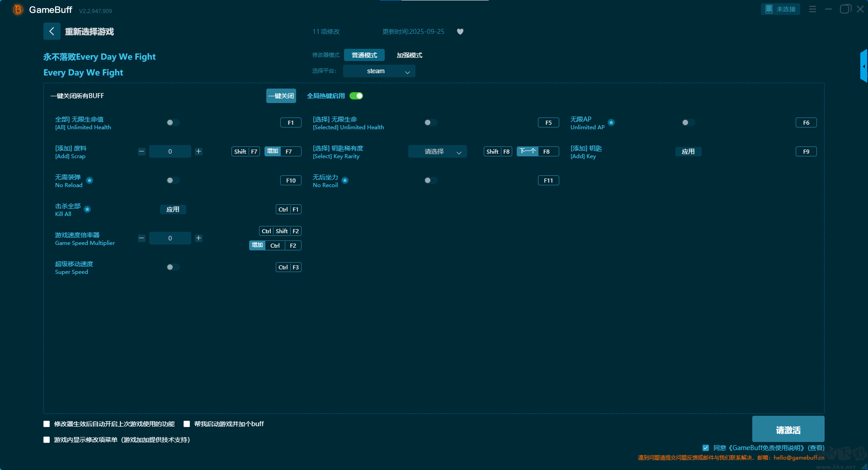The image size is (868, 470).
Task: Click the Game Speed Multiplier value field
Action: click(x=170, y=238)
